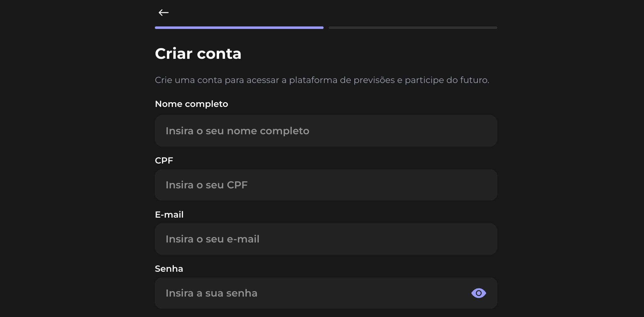Click the back arrow icon
644x317 pixels.
(x=164, y=13)
